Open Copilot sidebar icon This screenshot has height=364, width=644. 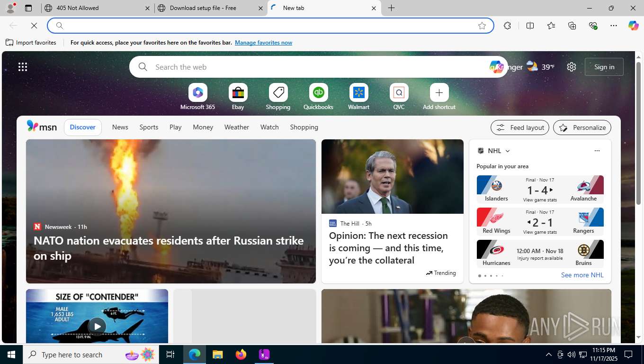pyautogui.click(x=634, y=26)
